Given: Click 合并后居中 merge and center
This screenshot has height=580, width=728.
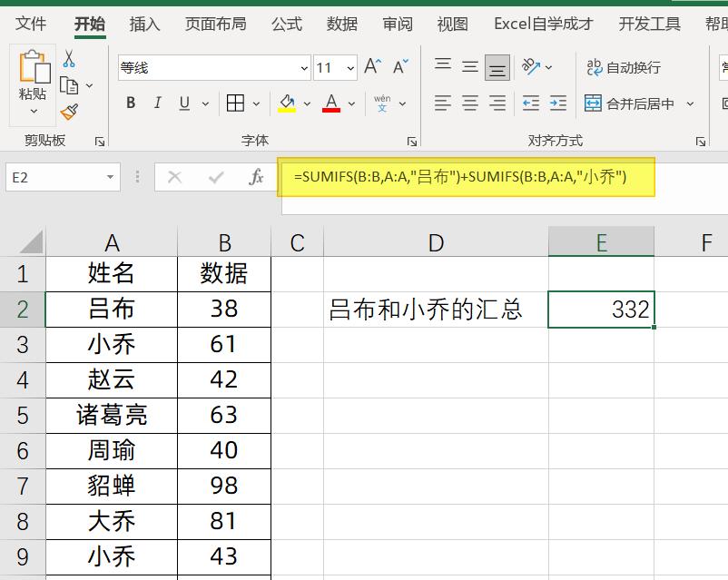Looking at the screenshot, I should click(638, 103).
